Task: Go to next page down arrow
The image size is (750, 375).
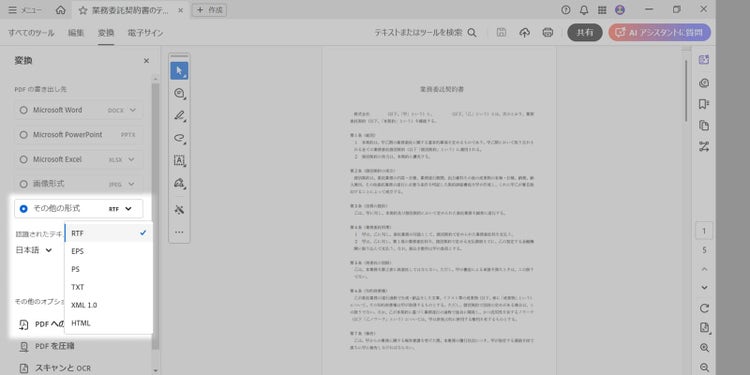Action: click(704, 287)
